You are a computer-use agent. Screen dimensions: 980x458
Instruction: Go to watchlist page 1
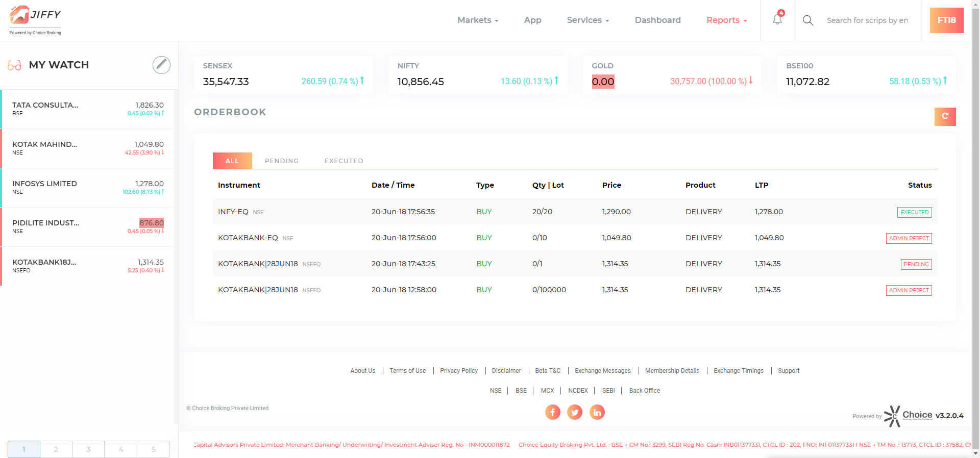tap(24, 449)
